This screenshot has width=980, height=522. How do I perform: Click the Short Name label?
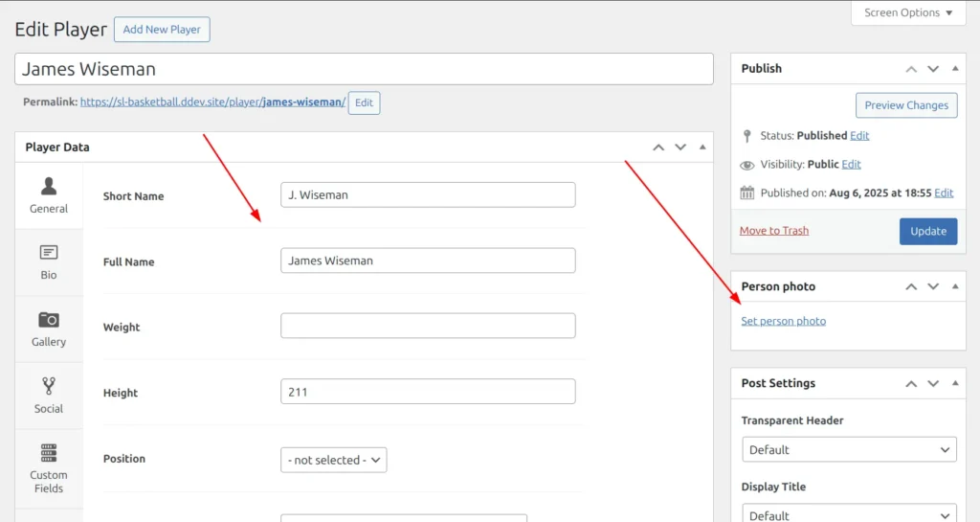[x=133, y=196]
